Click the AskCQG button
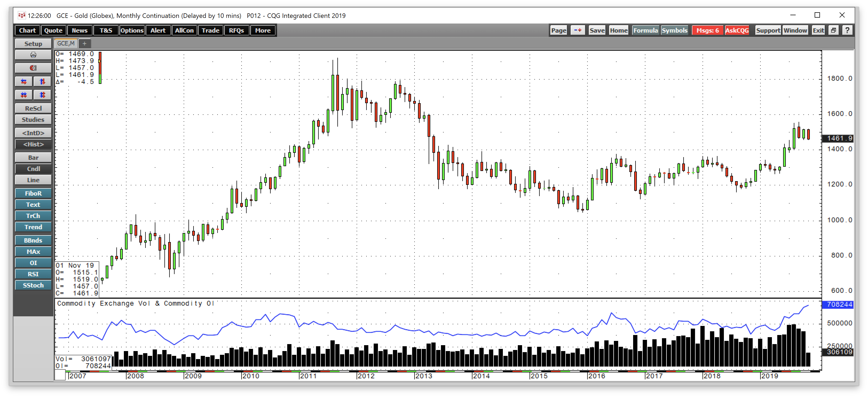 [x=737, y=30]
